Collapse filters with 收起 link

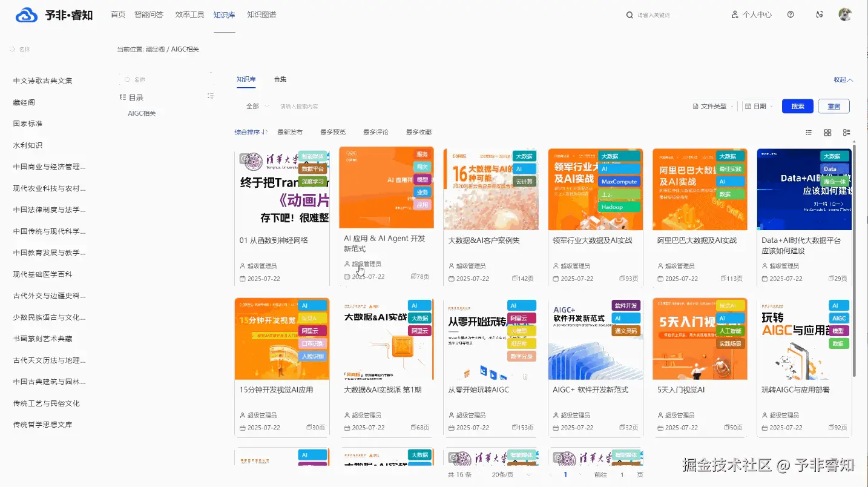pyautogui.click(x=843, y=80)
